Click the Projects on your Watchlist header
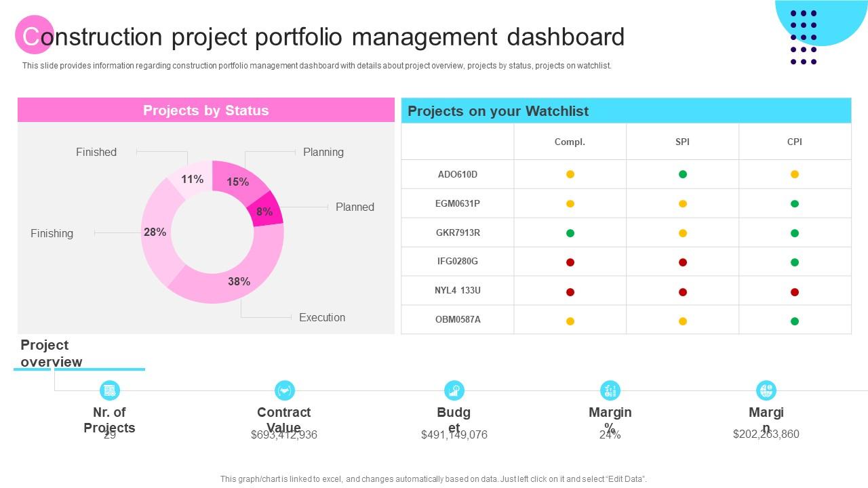This screenshot has width=868, height=488. pos(498,111)
